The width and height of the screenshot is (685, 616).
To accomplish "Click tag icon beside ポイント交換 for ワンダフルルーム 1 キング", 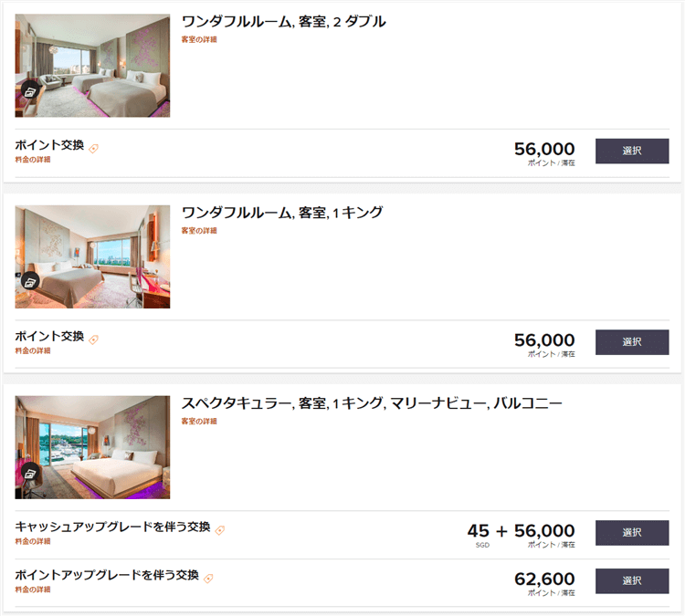I will tap(93, 339).
